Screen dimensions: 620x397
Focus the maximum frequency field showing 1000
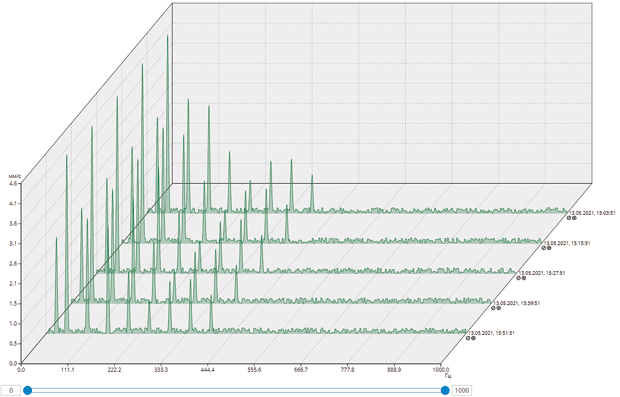pos(461,391)
